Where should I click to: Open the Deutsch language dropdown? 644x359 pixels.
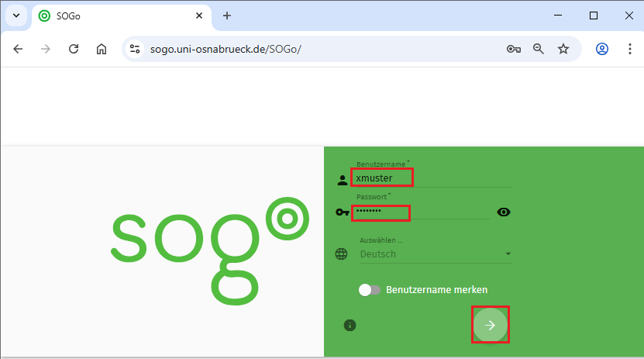coord(435,254)
